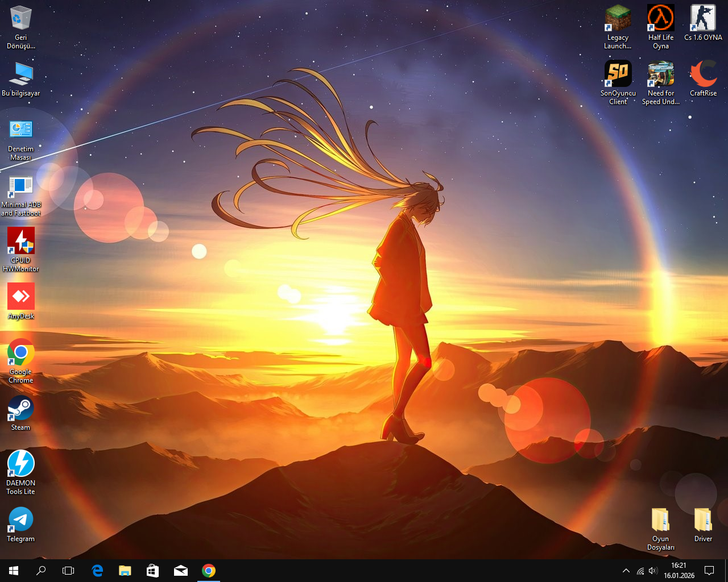
Task: Switch to Chrome in the taskbar
Action: [209, 571]
